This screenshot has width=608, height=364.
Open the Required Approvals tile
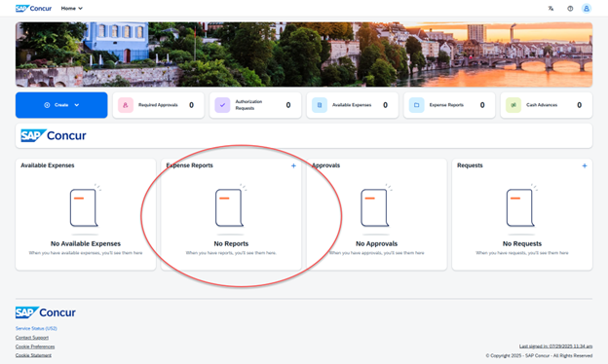pyautogui.click(x=158, y=105)
